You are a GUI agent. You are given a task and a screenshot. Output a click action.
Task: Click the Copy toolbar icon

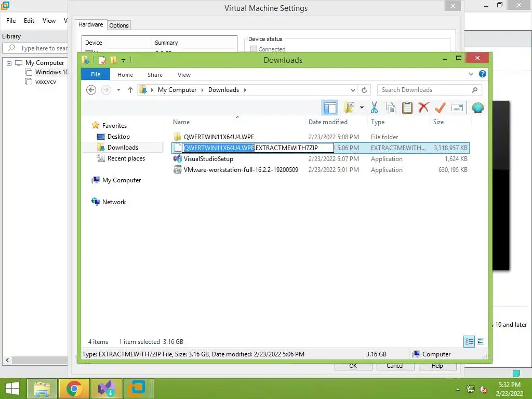pyautogui.click(x=391, y=108)
